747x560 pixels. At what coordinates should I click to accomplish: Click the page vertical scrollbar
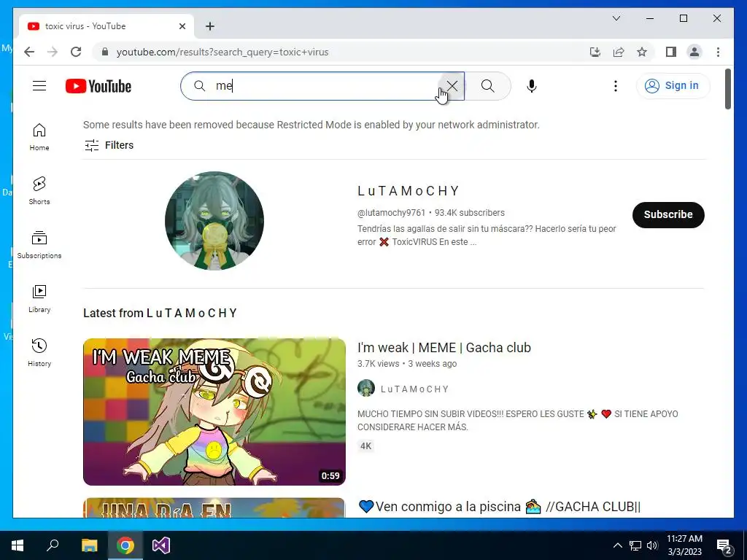(727, 88)
